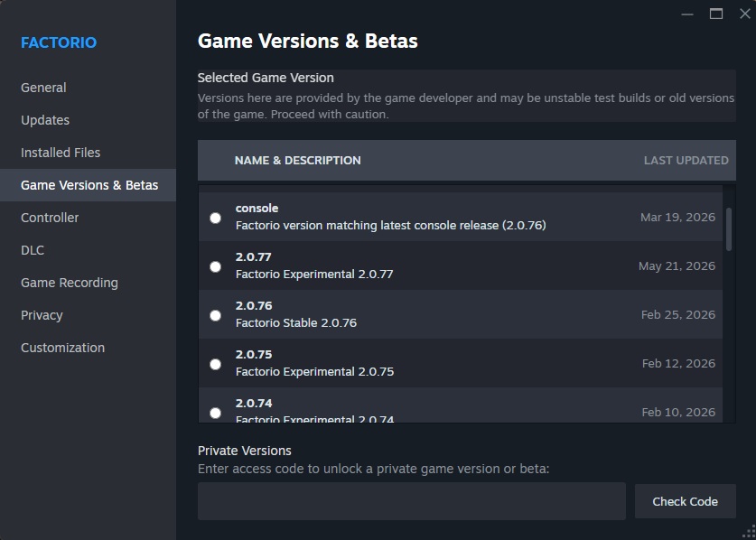Choose the 2.0.76 Stable radio button
This screenshot has width=756, height=540.
point(216,315)
